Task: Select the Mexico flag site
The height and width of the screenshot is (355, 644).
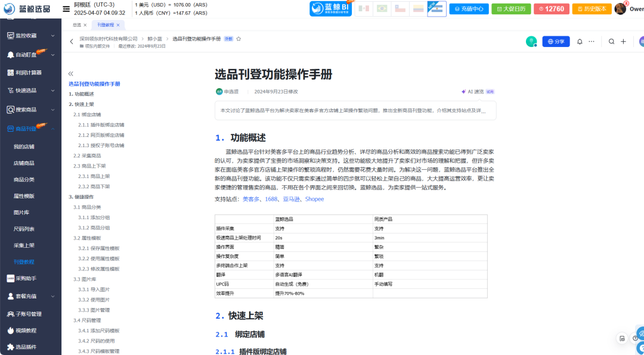Action: point(364,8)
